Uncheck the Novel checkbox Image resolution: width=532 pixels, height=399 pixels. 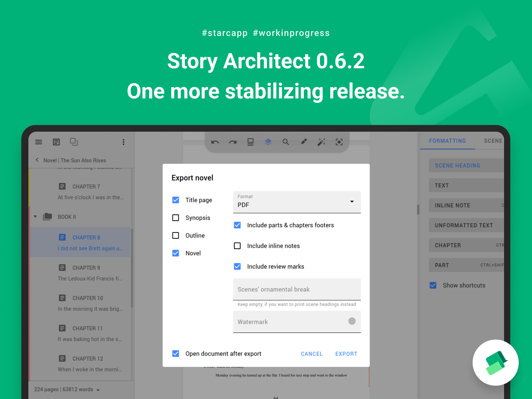[x=176, y=253]
